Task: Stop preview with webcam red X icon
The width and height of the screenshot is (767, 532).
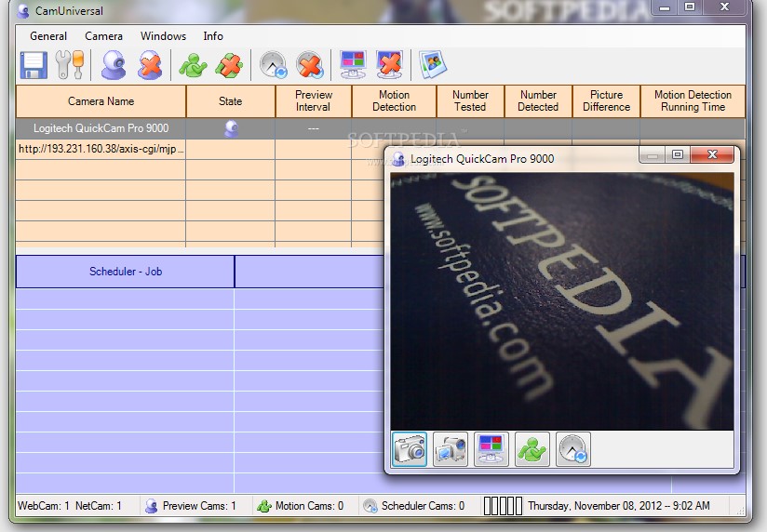Action: (150, 65)
